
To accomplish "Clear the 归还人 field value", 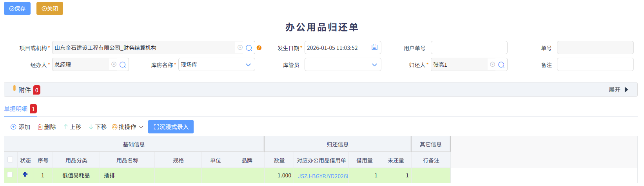I will point(492,64).
